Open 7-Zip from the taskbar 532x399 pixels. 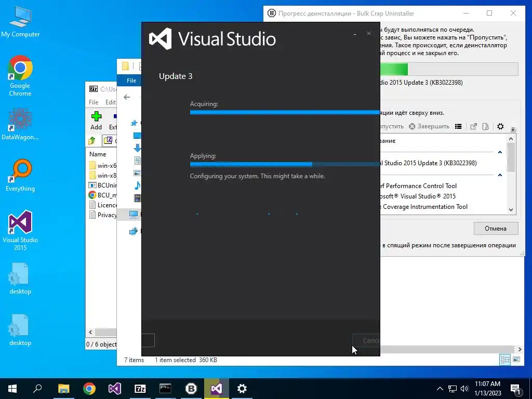140,389
